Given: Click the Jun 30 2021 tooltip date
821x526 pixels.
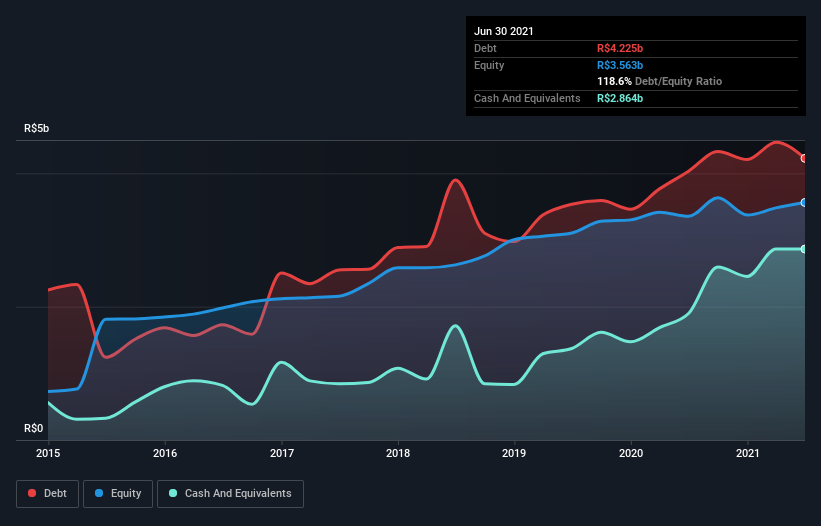Looking at the screenshot, I should coord(504,31).
